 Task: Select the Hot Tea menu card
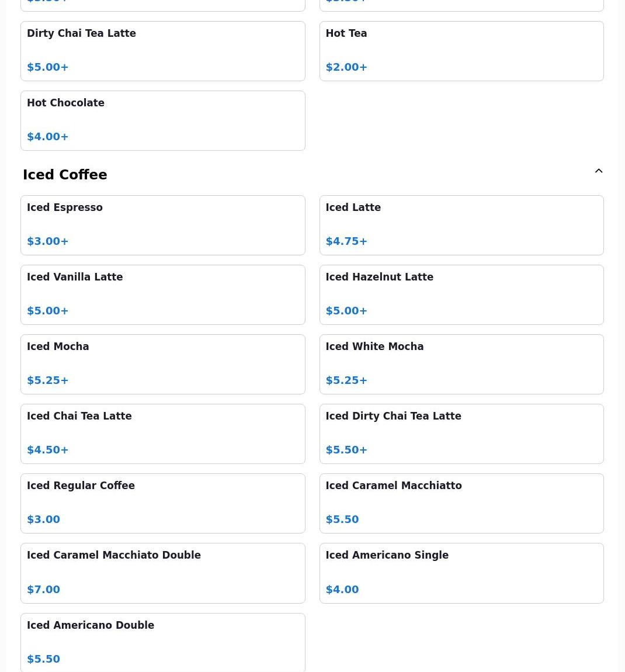tap(461, 51)
